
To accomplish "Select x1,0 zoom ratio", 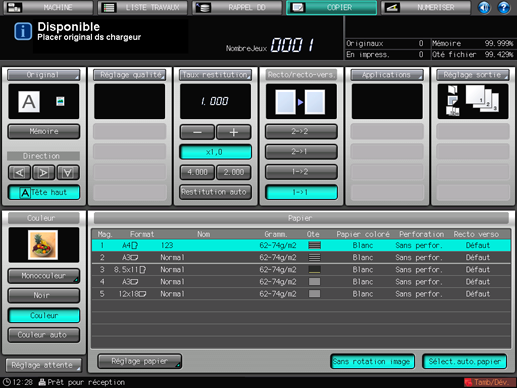I will tap(215, 152).
